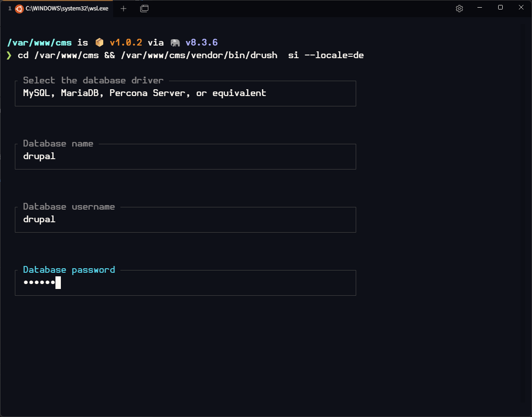532x417 pixels.
Task: Focus the Database password field
Action: coord(185,283)
